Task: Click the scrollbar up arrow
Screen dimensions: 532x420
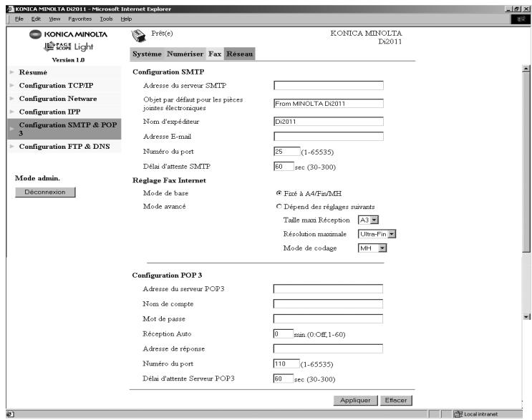Action: coord(526,68)
